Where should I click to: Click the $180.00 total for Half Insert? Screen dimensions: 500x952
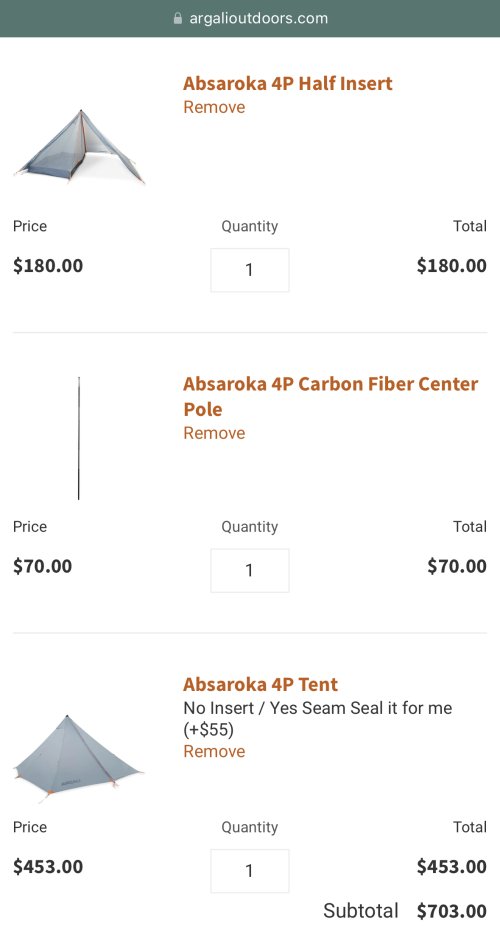click(451, 265)
